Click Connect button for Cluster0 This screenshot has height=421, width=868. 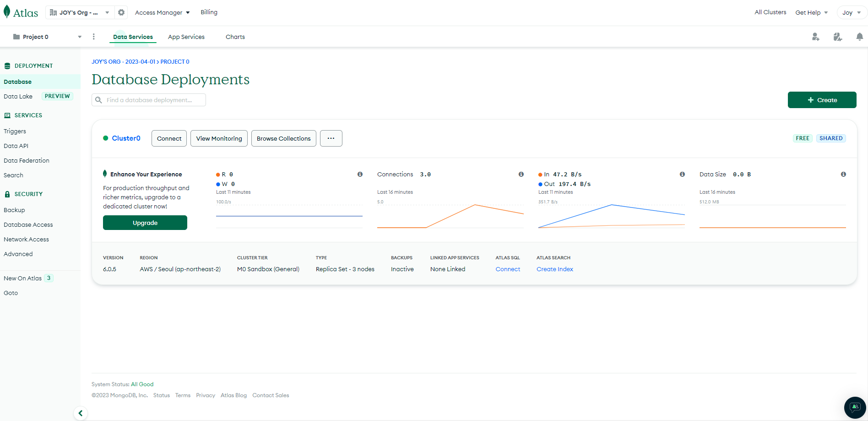pos(169,138)
